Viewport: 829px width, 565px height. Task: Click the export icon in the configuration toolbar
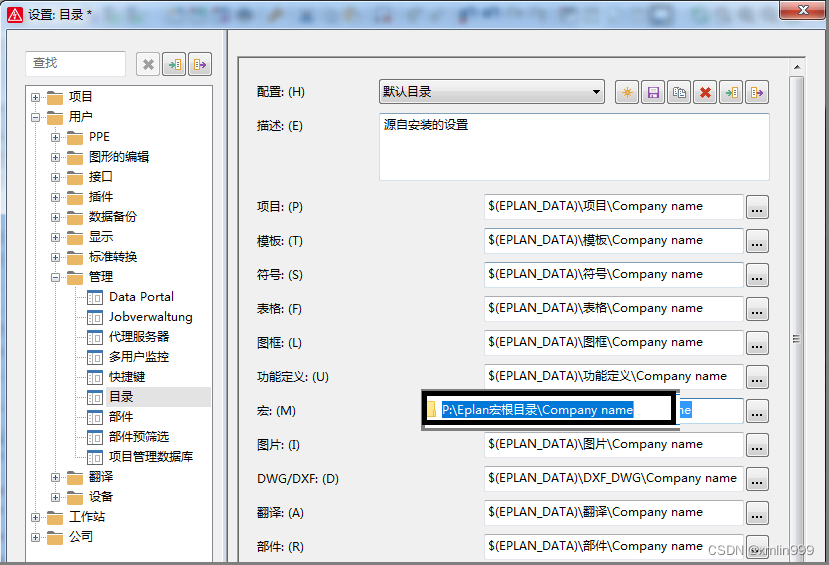(757, 92)
